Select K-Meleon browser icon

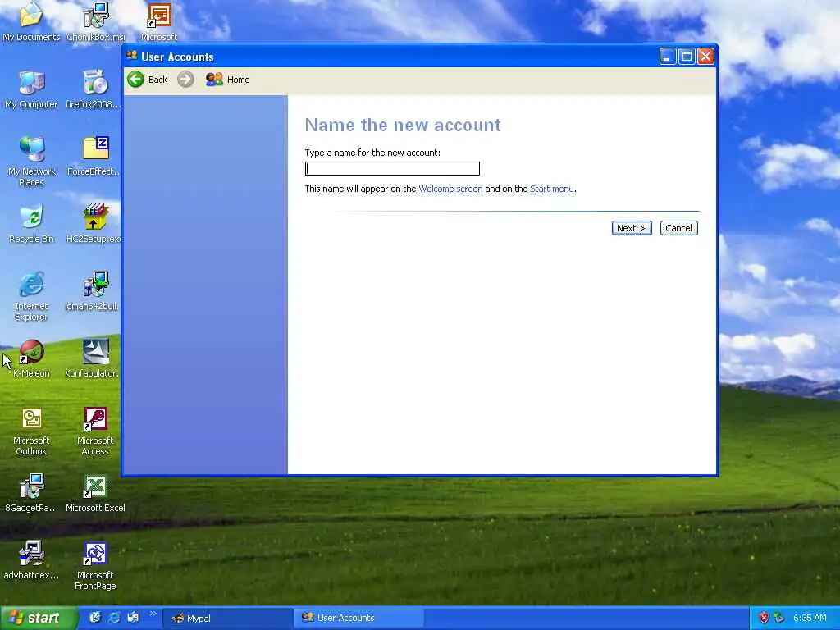(x=31, y=358)
